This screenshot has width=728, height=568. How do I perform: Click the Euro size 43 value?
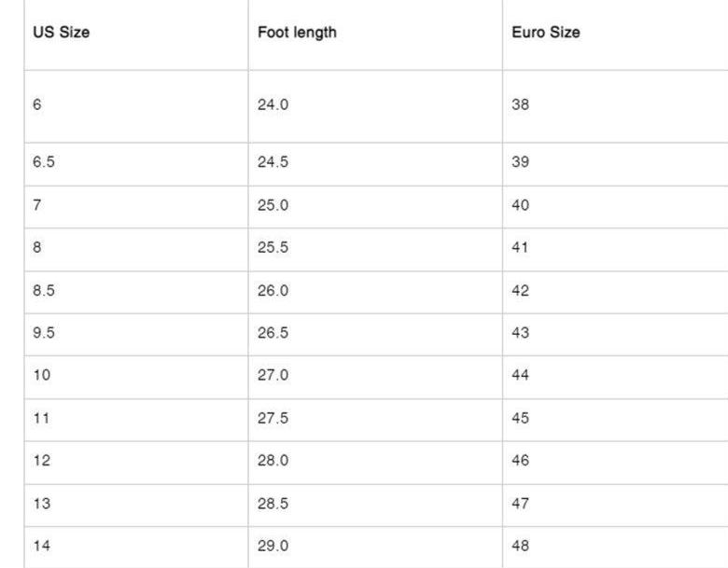click(x=521, y=332)
